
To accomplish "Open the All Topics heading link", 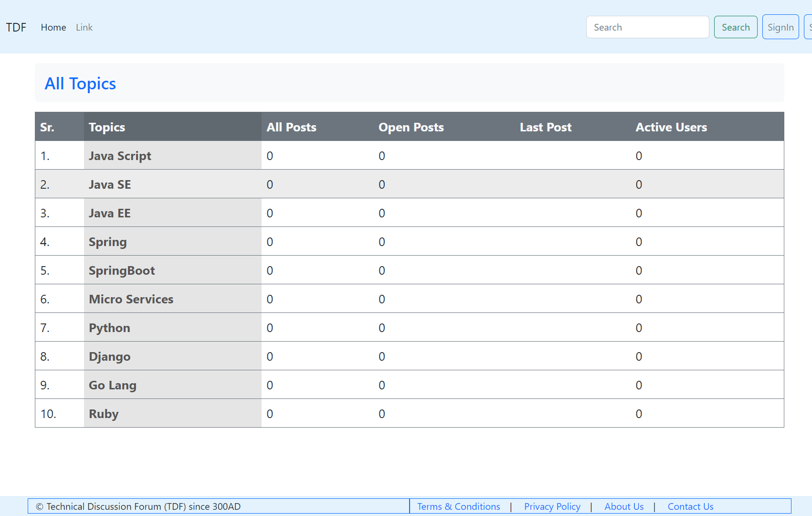I will pyautogui.click(x=80, y=84).
